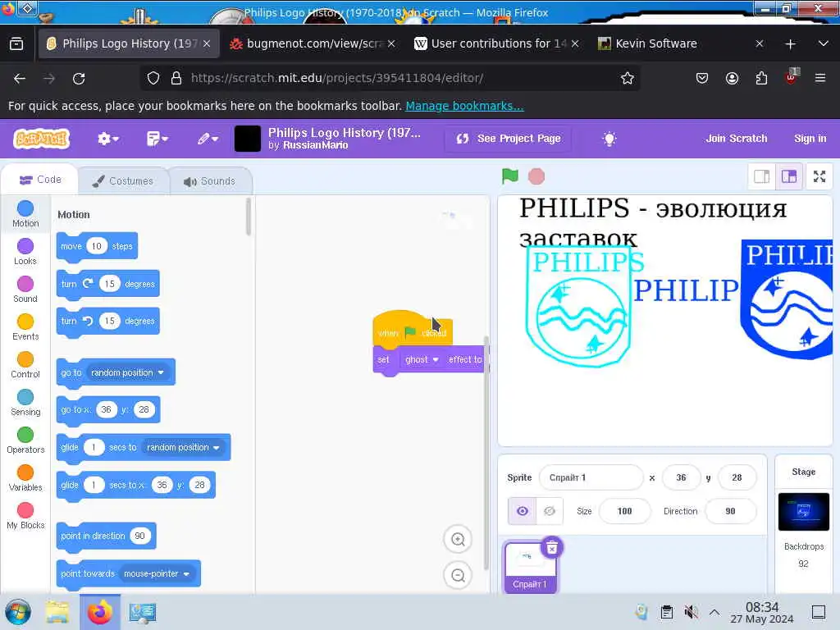Screen dimensions: 840x630
Task: Click the workspace vertical scrollbar
Action: point(486,453)
